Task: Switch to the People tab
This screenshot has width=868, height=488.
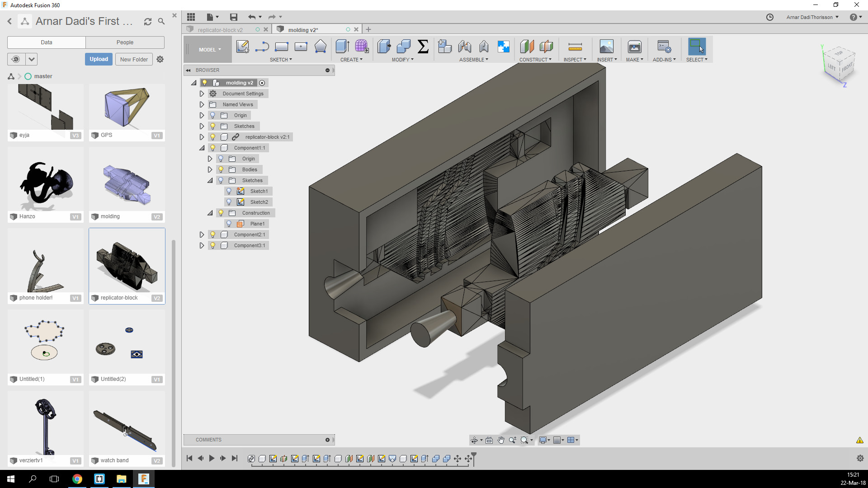Action: [125, 42]
